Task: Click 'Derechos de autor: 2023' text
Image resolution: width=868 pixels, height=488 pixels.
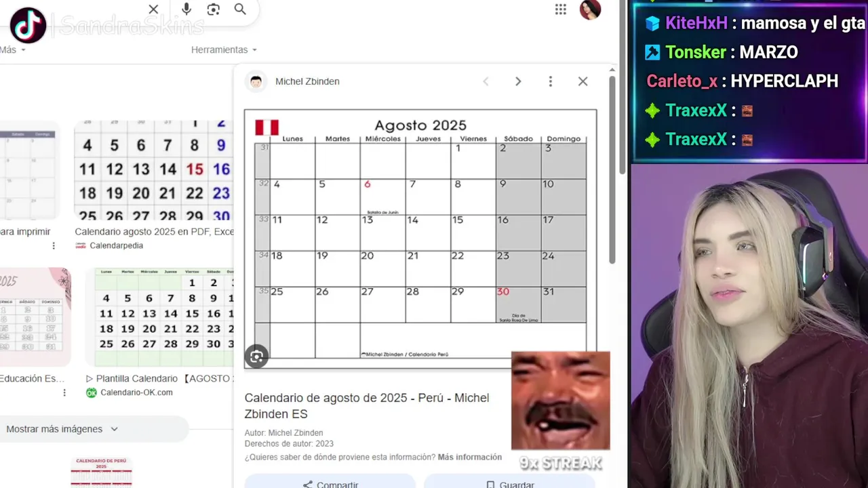Action: point(289,444)
